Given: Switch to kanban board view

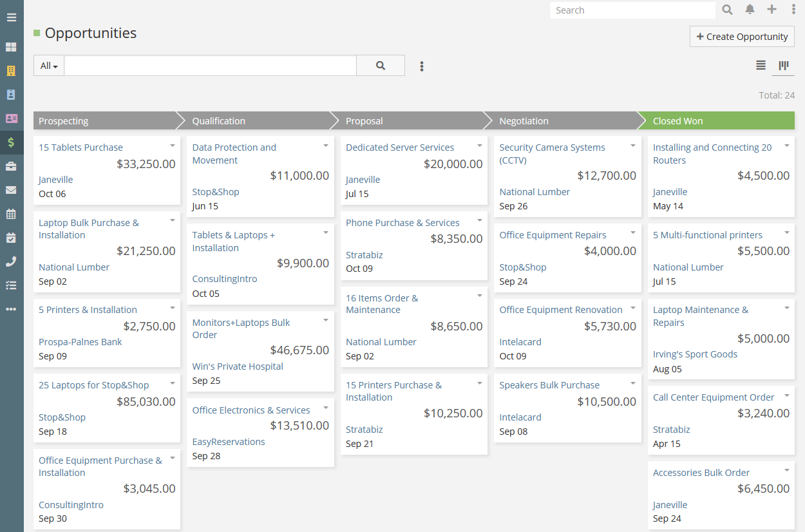Looking at the screenshot, I should (x=783, y=66).
